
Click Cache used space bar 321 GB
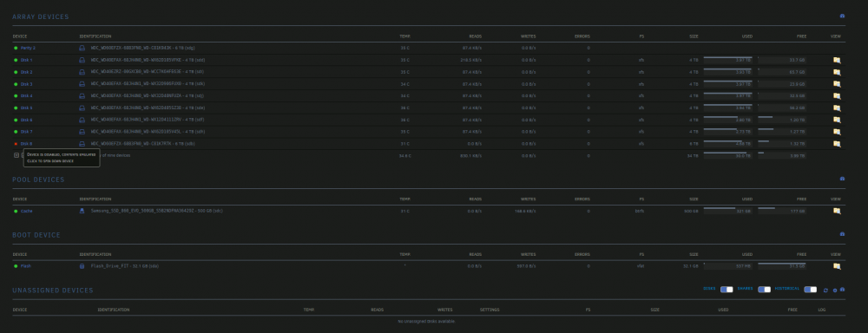click(x=727, y=210)
